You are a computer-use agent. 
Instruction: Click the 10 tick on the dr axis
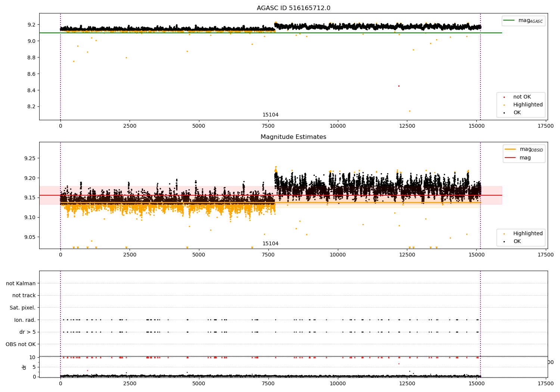coord(32,357)
